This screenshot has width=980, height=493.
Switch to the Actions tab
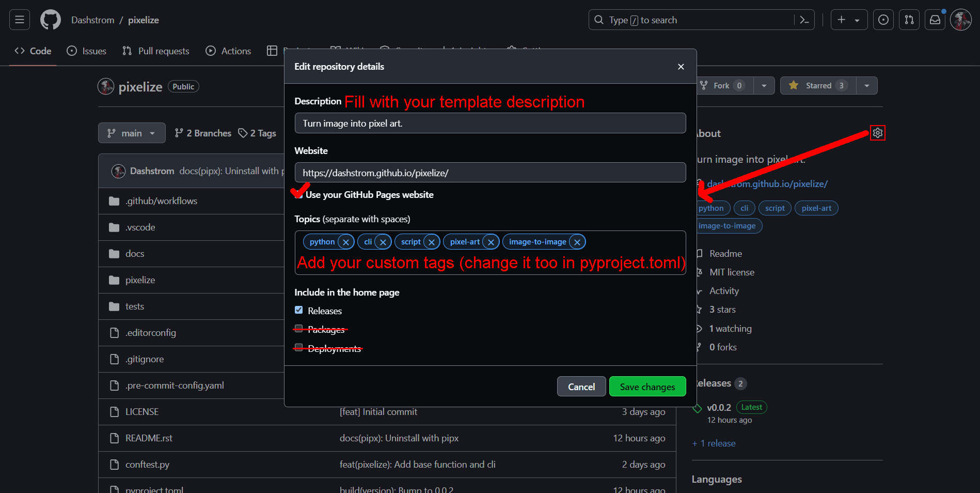pos(228,51)
